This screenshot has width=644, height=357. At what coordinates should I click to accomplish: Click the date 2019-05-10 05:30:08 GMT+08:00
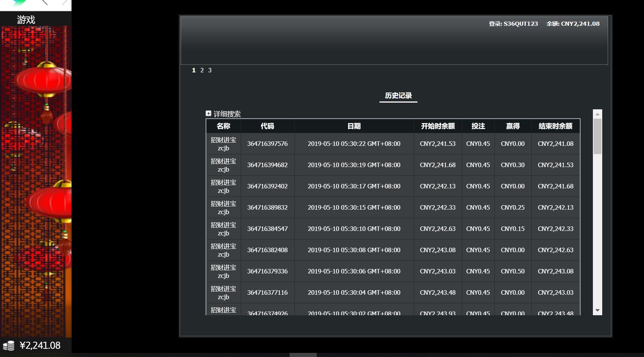[354, 250]
